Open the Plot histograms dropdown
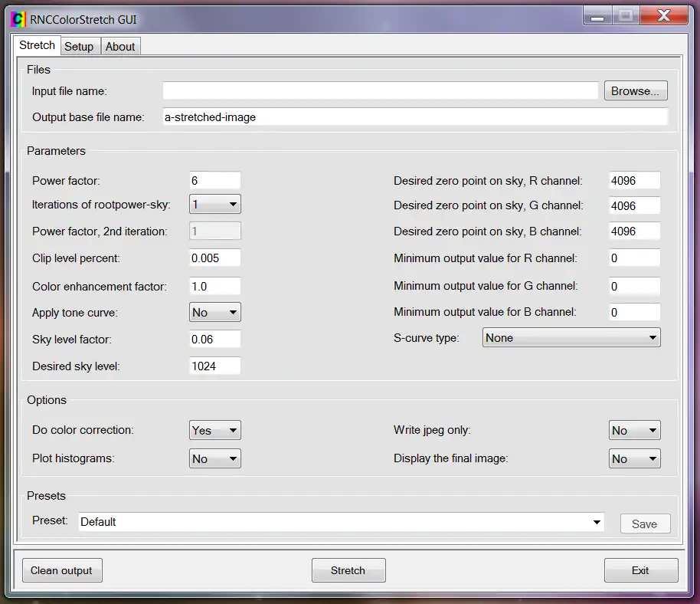 tap(214, 458)
